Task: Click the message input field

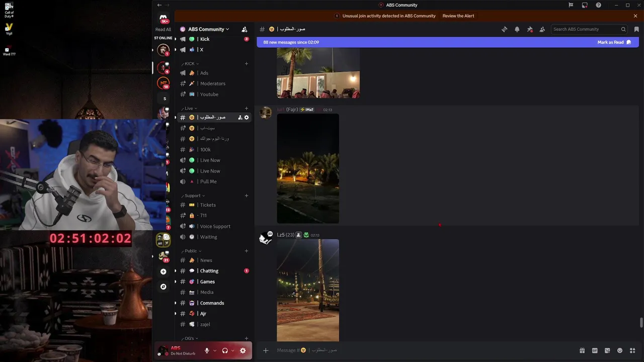Action: pyautogui.click(x=425, y=350)
